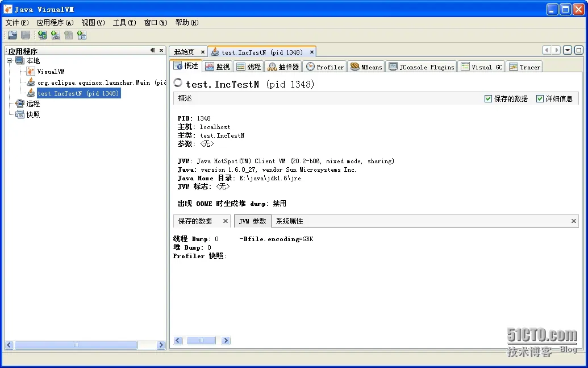Open the document list dropdown arrow
Image resolution: width=588 pixels, height=368 pixels.
[x=568, y=50]
